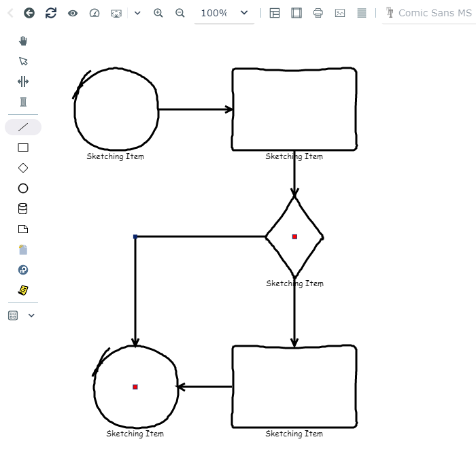Image resolution: width=476 pixels, height=469 pixels.
Task: Click the red handle in the diamond
Action: click(294, 237)
